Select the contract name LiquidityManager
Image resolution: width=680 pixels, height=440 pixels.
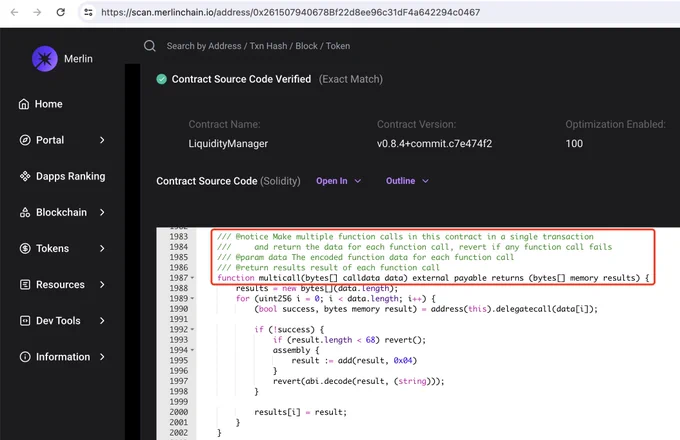point(228,143)
